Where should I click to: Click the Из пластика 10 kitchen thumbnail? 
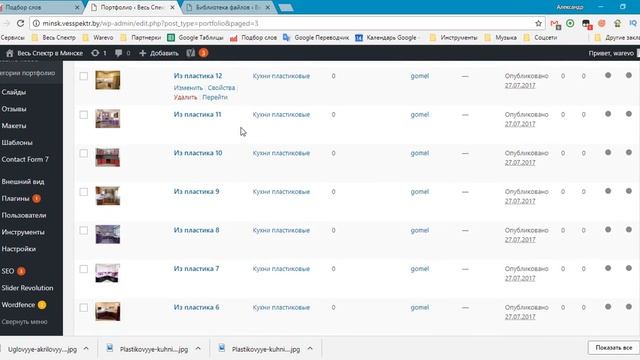(108, 157)
